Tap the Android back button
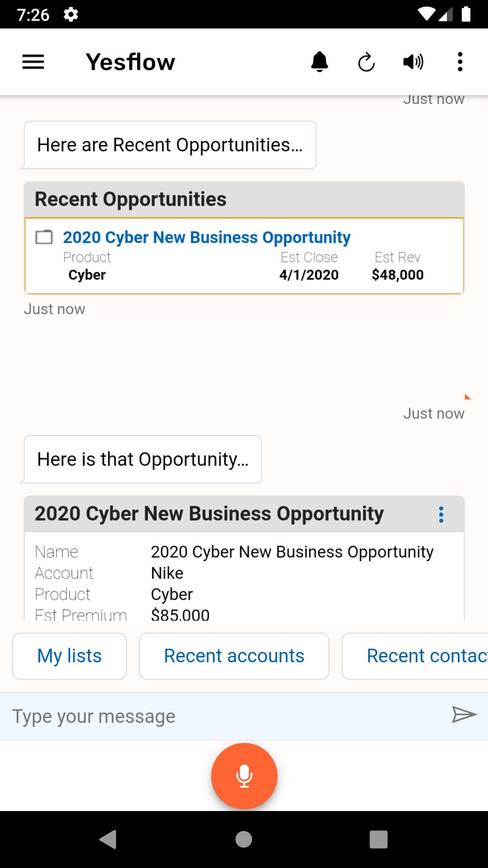 tap(108, 839)
